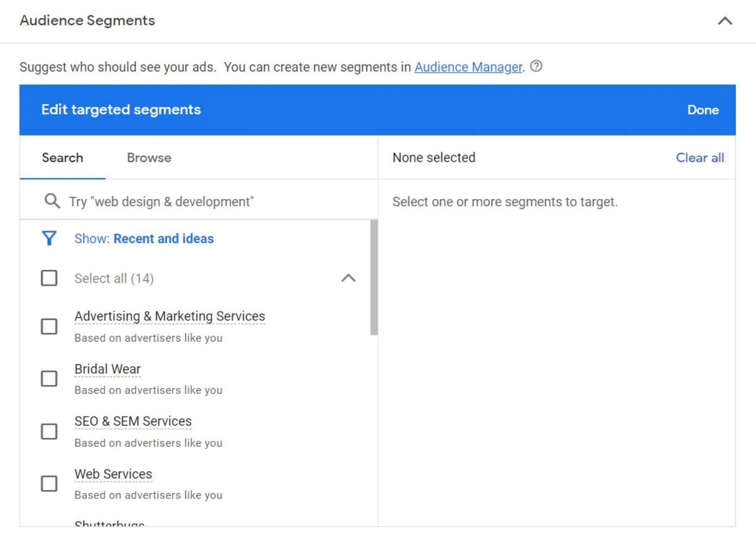The width and height of the screenshot is (756, 540).
Task: Open the Recent and ideas filter
Action: pyautogui.click(x=144, y=239)
